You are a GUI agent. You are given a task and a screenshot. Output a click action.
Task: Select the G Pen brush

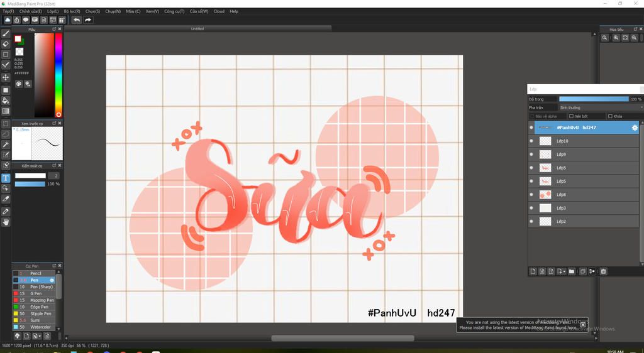pos(34,293)
